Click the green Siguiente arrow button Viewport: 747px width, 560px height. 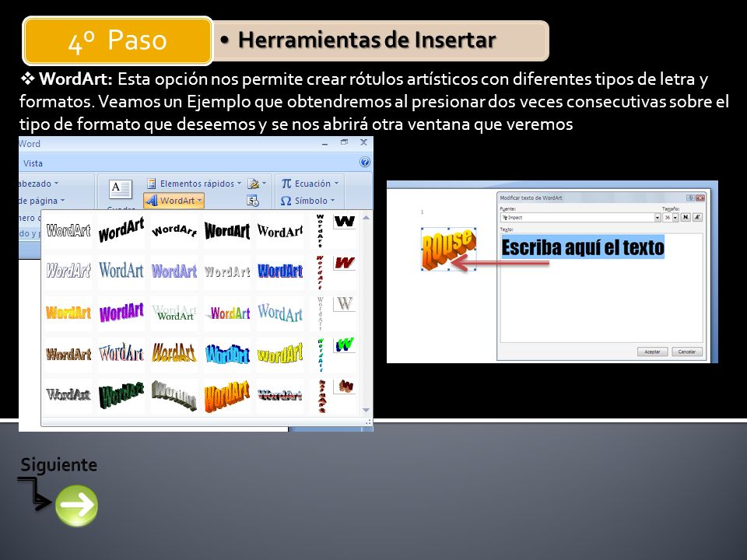[77, 506]
